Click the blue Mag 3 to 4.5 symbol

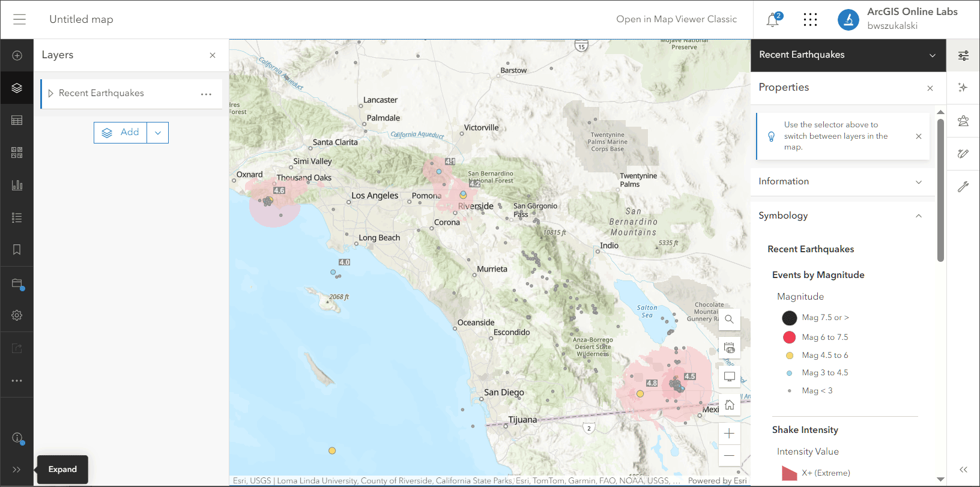click(x=790, y=373)
